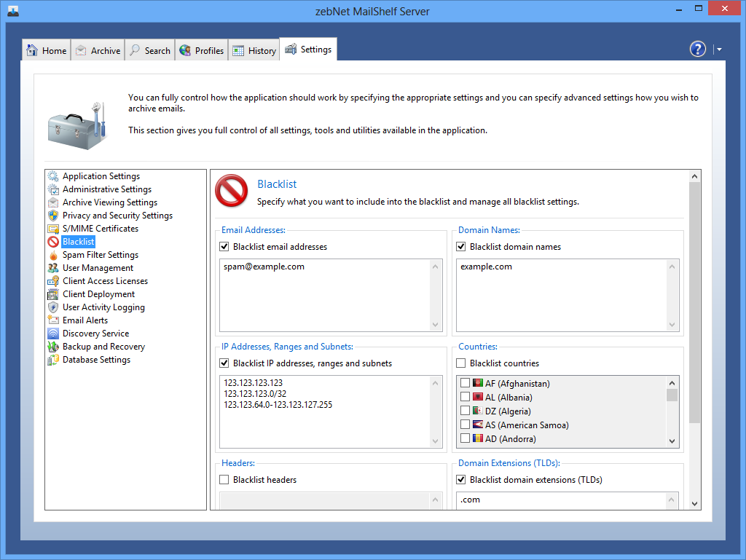
Task: Select the Spam Filter Settings flame icon
Action: click(53, 255)
